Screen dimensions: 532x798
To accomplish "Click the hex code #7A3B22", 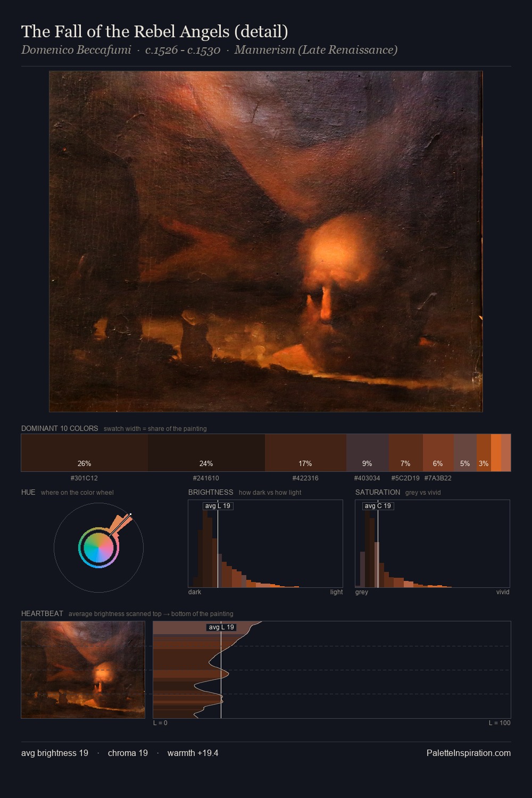I will [438, 478].
